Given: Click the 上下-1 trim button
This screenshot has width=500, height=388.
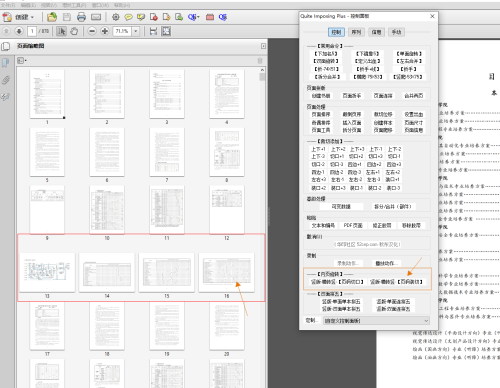Looking at the screenshot, I should pos(376,149).
